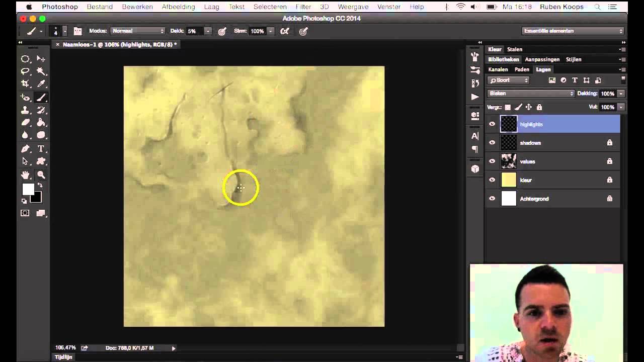Select the Red Eye healing tool

25,98
